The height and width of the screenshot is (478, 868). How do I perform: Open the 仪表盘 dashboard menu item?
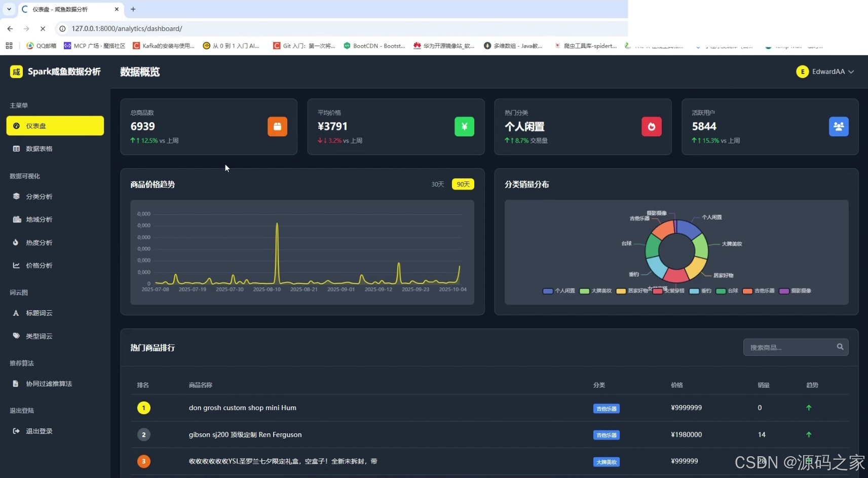pos(55,126)
